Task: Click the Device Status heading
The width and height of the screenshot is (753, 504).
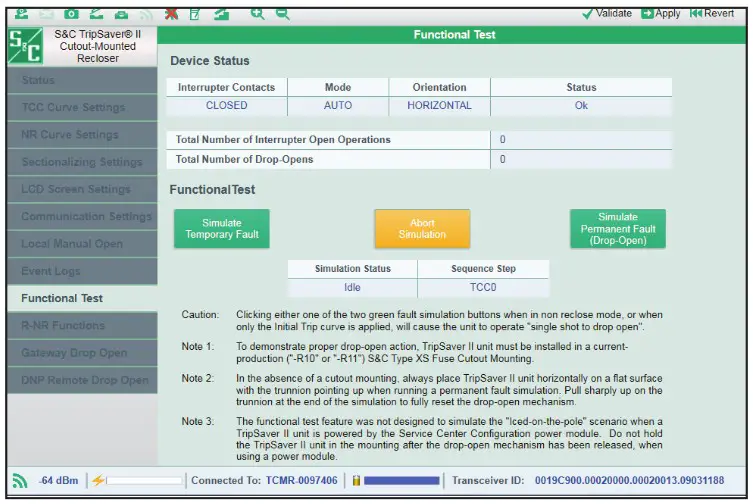Action: coord(210,61)
